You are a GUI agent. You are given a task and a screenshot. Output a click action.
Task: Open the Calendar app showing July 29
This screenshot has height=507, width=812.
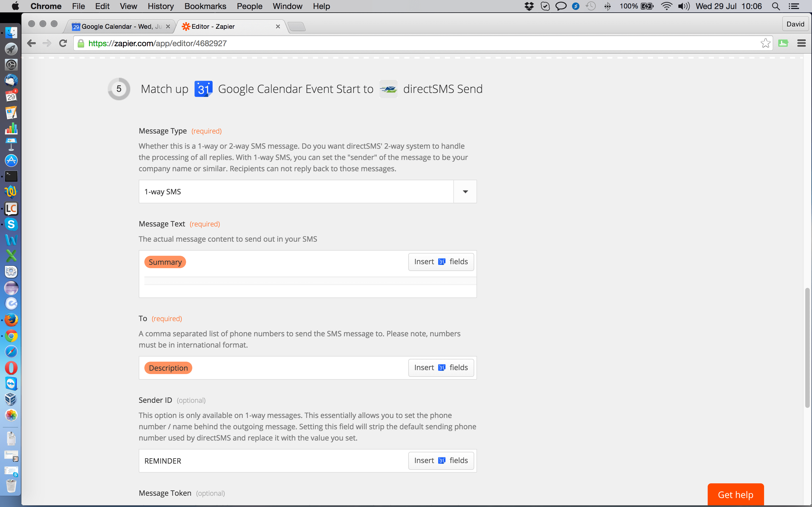[x=11, y=97]
